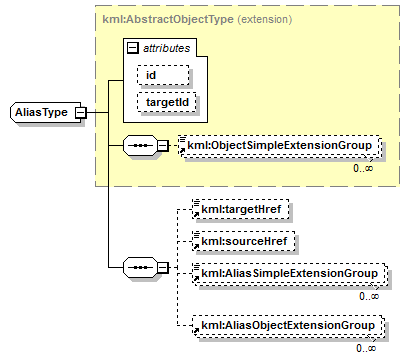
Task: Click reference arrow icon on kml:AliasObjectExtensionGroup
Action: click(196, 330)
